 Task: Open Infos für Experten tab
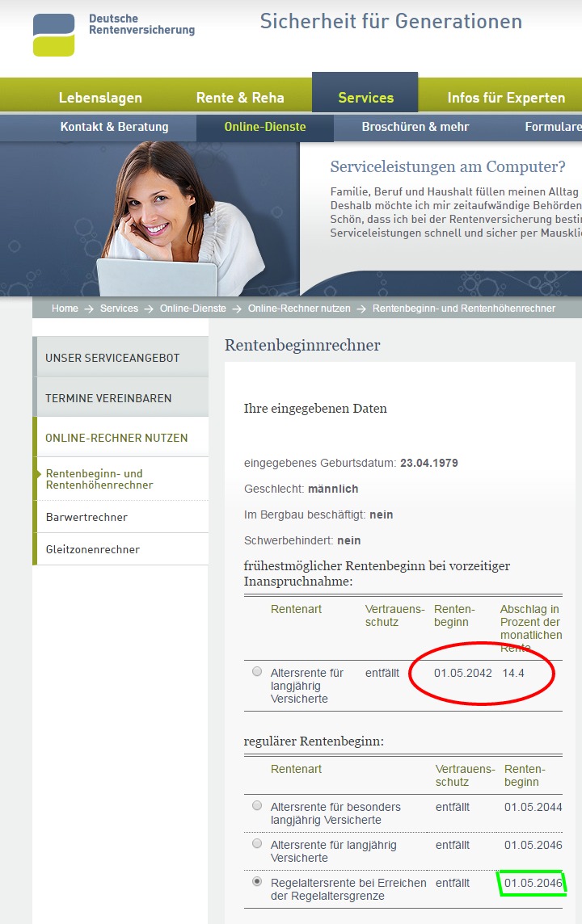click(x=506, y=98)
